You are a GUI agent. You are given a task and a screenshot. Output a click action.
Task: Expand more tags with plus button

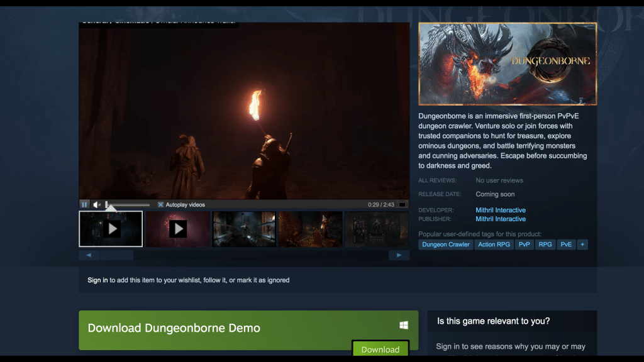[x=582, y=244]
